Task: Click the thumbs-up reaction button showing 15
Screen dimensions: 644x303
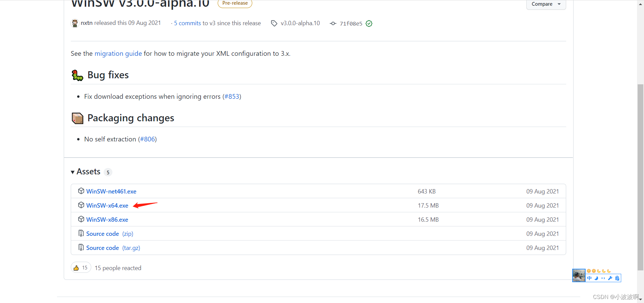Action: tap(81, 267)
